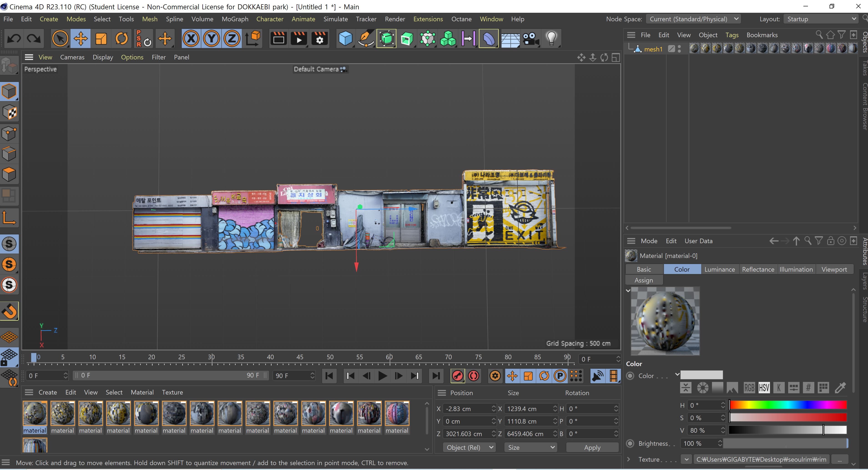Open Render View clapperboard icon
868x470 pixels.
pos(278,38)
